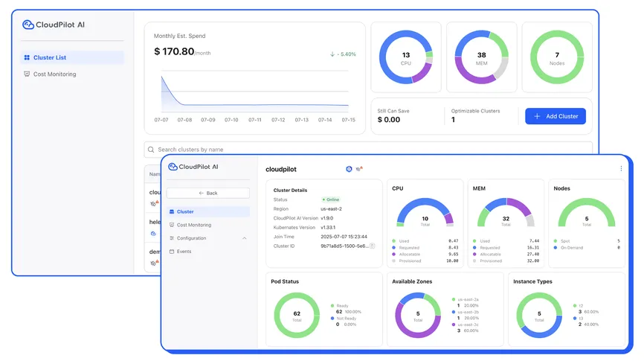Click blue Requested legend dot in CPU card
Screen dimensions: 644x364
click(x=393, y=248)
